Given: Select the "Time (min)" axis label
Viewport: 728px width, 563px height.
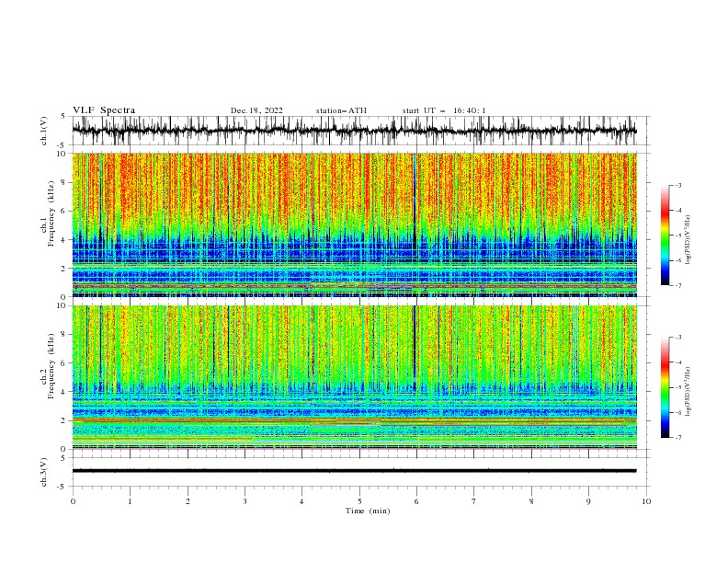Looking at the screenshot, I should click(368, 511).
